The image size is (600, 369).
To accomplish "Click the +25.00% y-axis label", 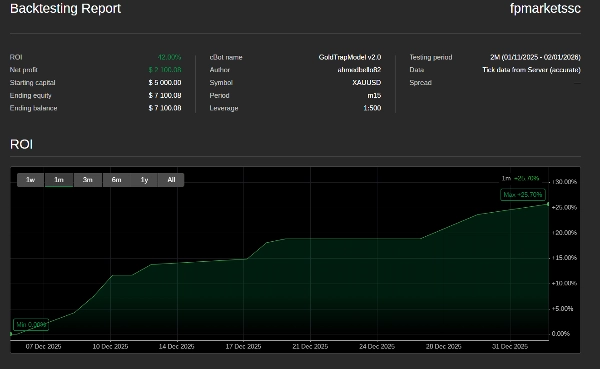I will [564, 207].
